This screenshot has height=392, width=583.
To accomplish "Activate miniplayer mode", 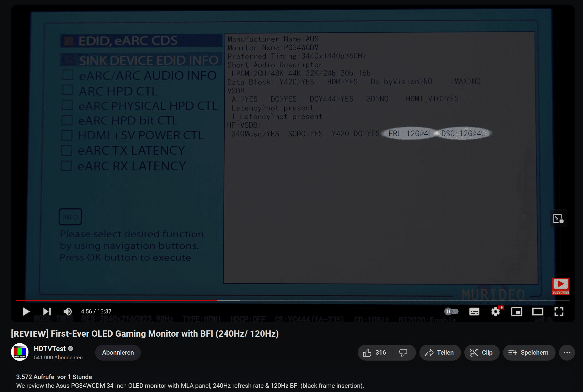I will [516, 312].
